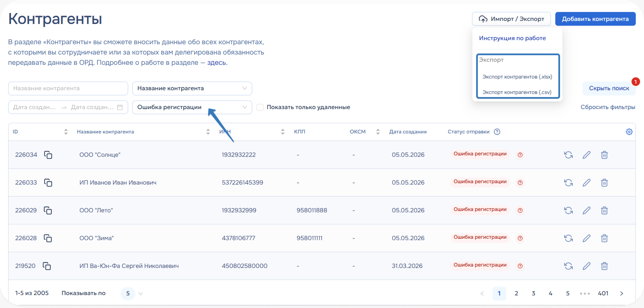Screen dimensions: 644x308
Task: Open calendar icon in date range field
Action: tap(120, 107)
